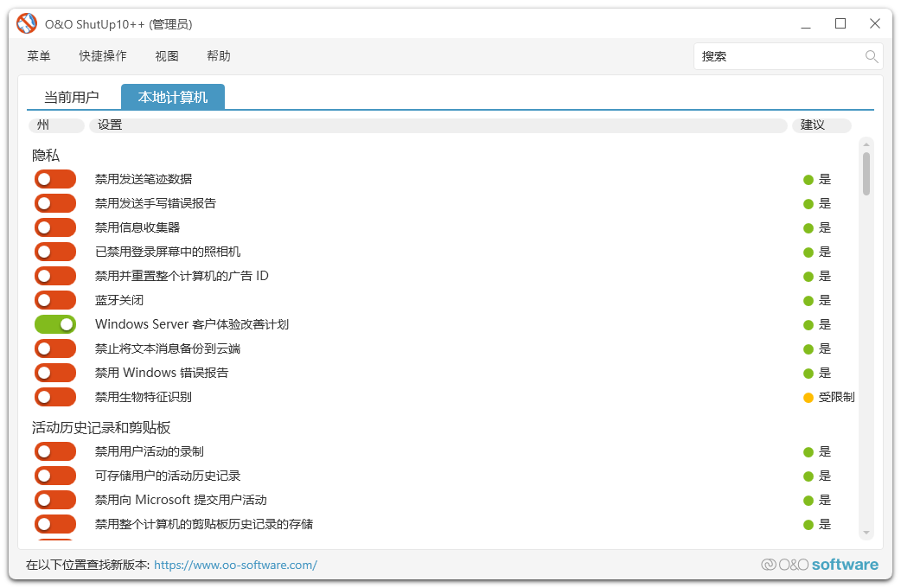
Task: Click the vertical scrollbar thumb
Action: pyautogui.click(x=866, y=173)
